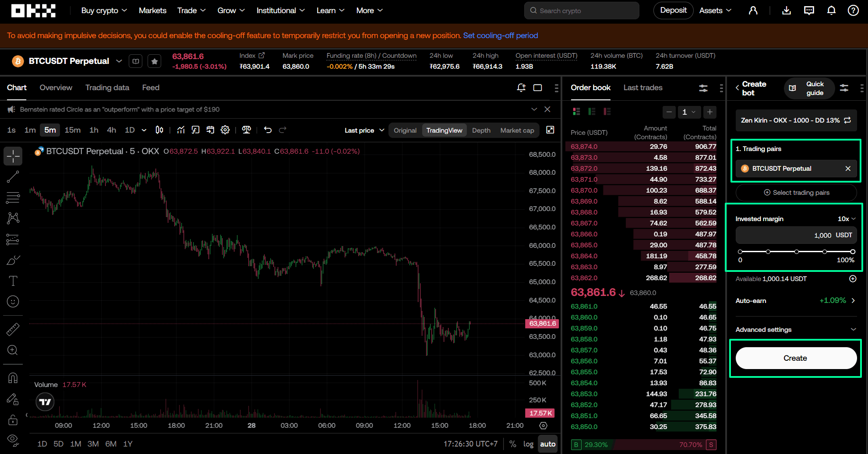This screenshot has width=868, height=454.
Task: Switch chart view to Depth
Action: [x=481, y=130]
